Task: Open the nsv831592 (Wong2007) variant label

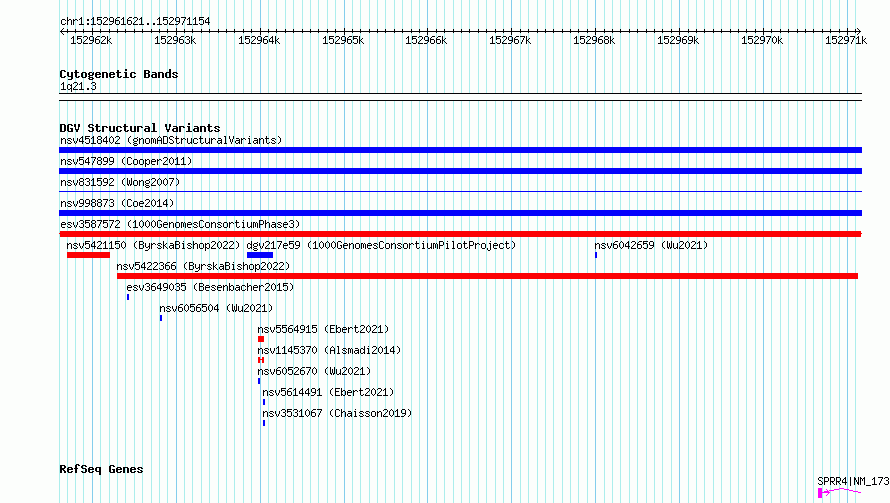Action: point(120,182)
